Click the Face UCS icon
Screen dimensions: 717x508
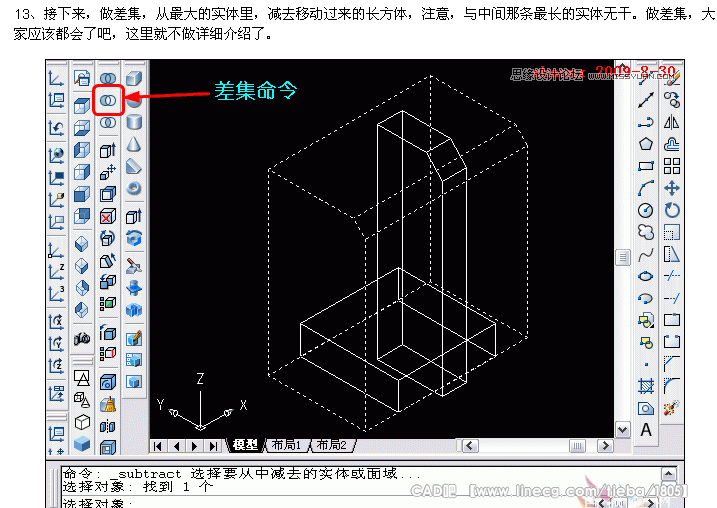[56, 200]
